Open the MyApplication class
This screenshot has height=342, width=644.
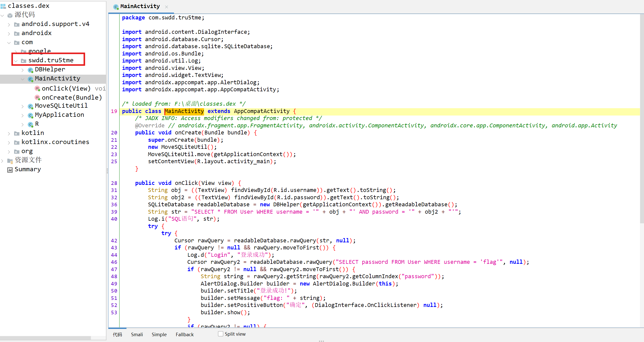click(x=60, y=115)
